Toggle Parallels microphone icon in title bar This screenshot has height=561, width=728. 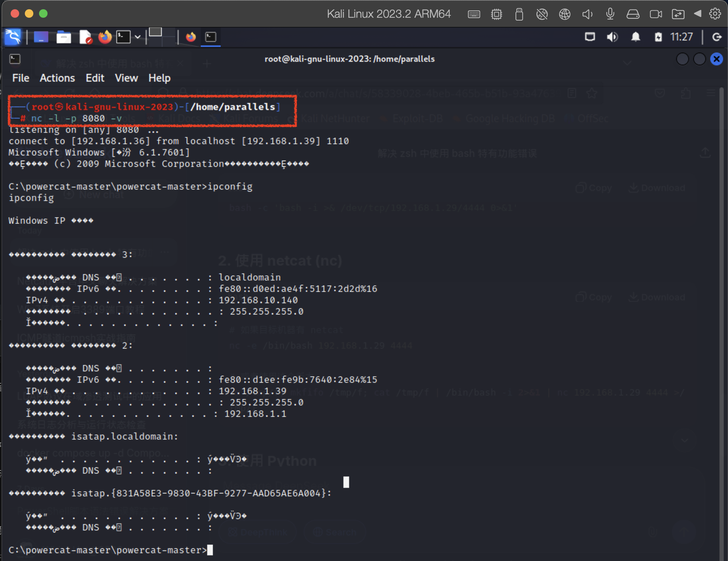tap(610, 14)
